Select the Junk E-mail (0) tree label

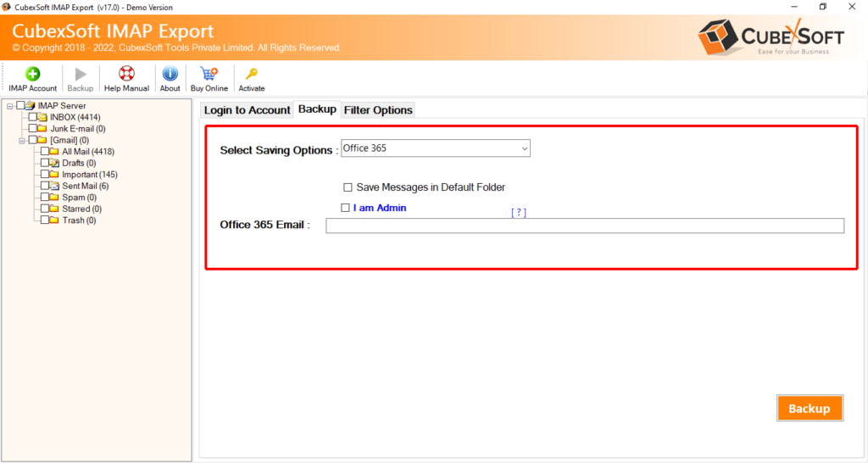click(x=78, y=129)
